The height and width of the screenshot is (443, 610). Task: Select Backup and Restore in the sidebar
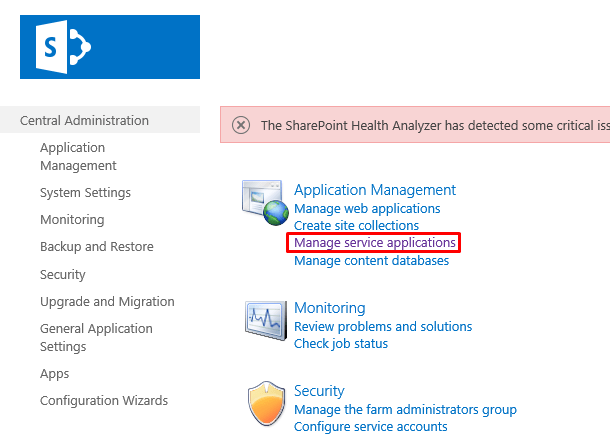(97, 247)
